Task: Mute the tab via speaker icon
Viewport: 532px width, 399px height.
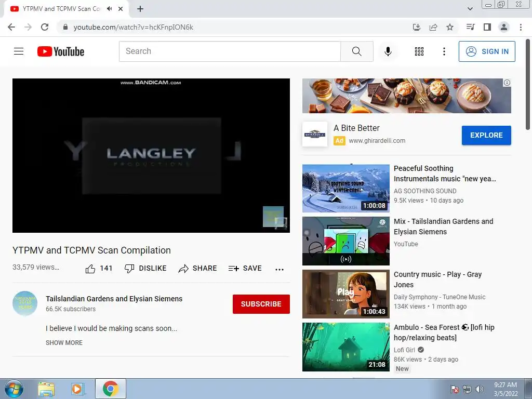Action: pyautogui.click(x=109, y=9)
